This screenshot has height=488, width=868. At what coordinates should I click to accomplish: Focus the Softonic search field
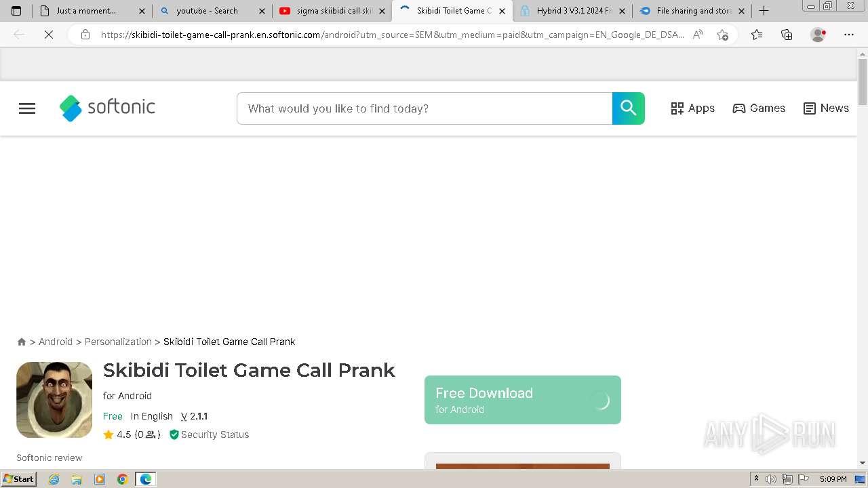(425, 108)
